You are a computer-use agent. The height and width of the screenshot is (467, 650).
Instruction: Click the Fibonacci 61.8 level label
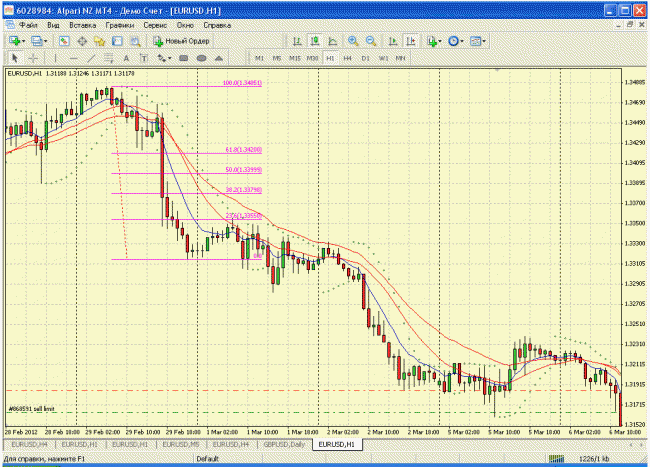pos(243,150)
